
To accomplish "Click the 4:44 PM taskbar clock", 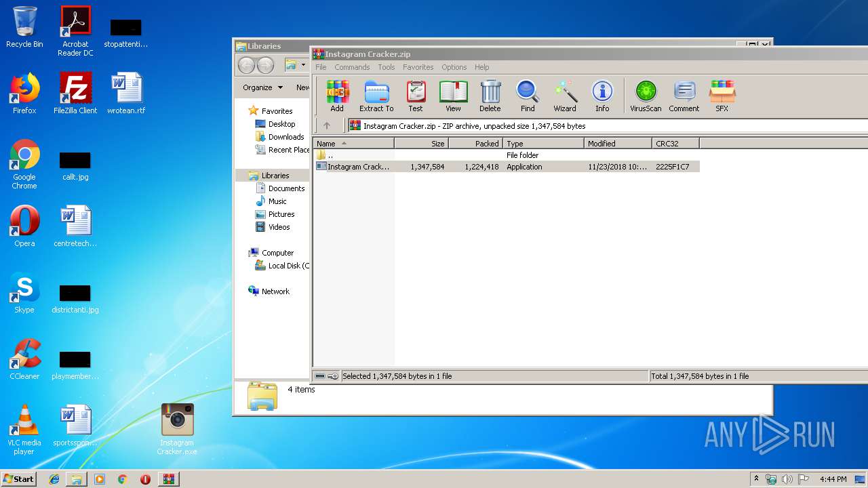I will (833, 479).
